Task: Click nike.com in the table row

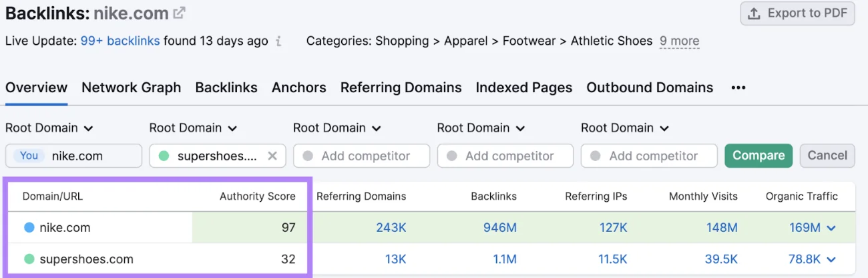Action: pos(65,228)
